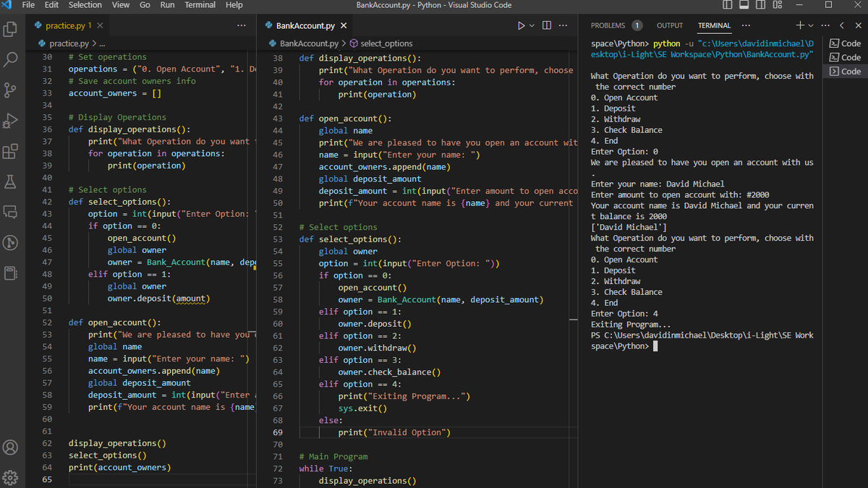Open the Explorer view in activity bar

pos(10,29)
